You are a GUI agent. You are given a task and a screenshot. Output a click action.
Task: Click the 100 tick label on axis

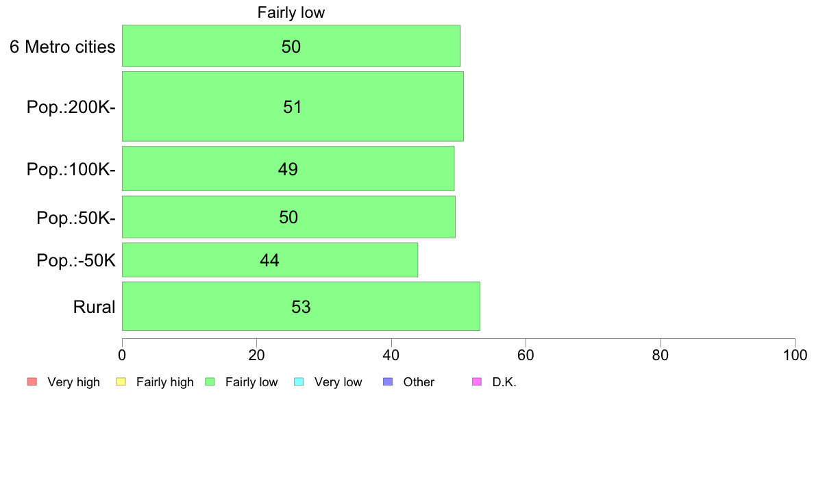795,355
